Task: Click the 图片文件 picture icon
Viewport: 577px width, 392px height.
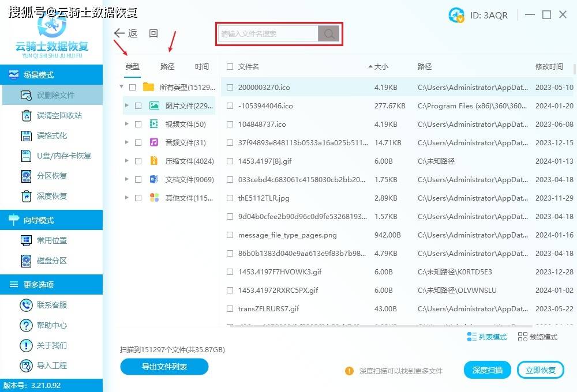Action: pos(154,106)
